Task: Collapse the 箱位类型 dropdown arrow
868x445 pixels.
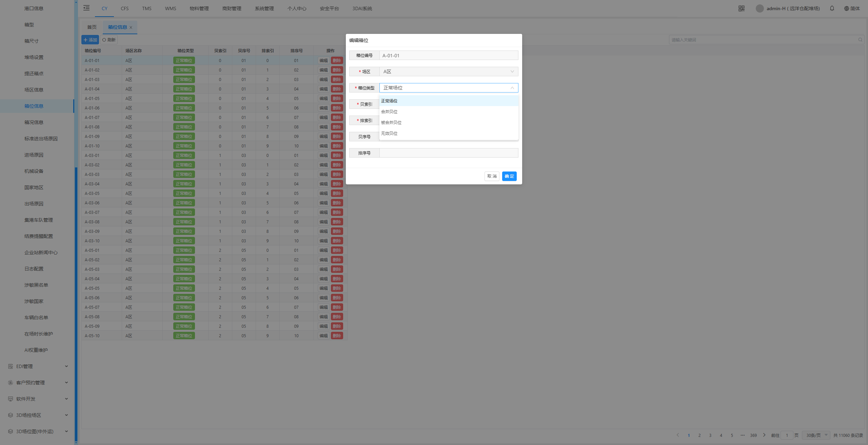Action: pyautogui.click(x=512, y=88)
